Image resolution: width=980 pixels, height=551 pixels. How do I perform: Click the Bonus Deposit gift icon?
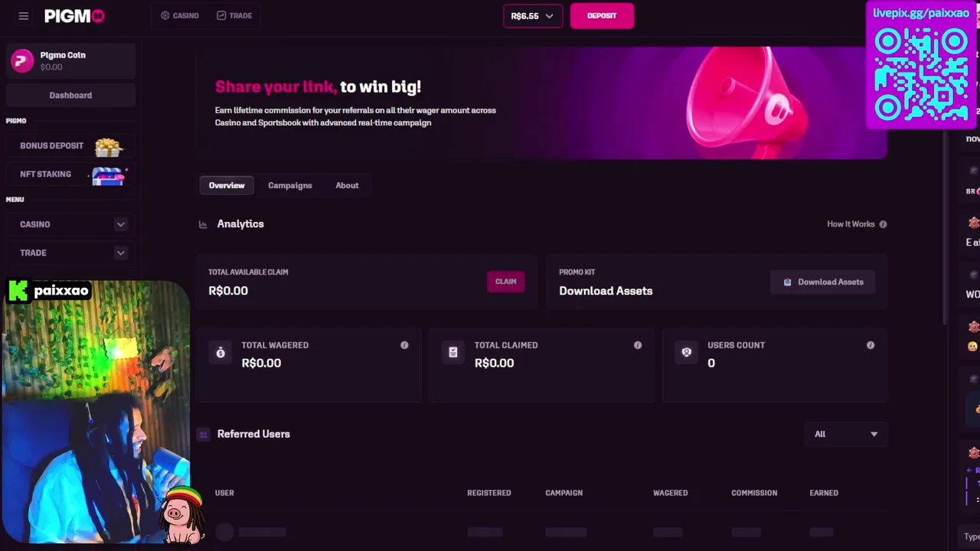tap(108, 146)
